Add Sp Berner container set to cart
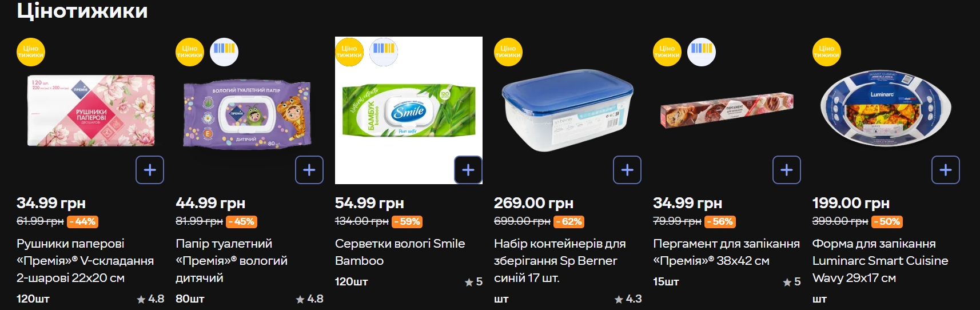Viewport: 980px width, 310px height. tap(627, 170)
